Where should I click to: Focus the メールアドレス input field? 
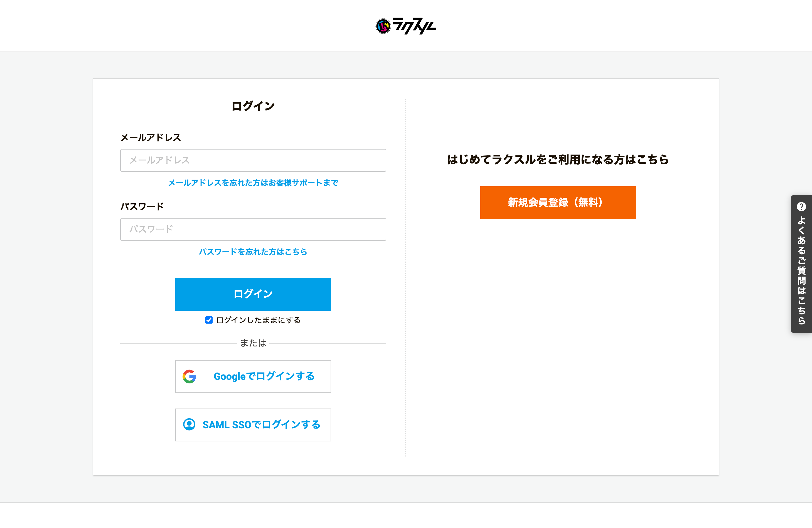(253, 160)
